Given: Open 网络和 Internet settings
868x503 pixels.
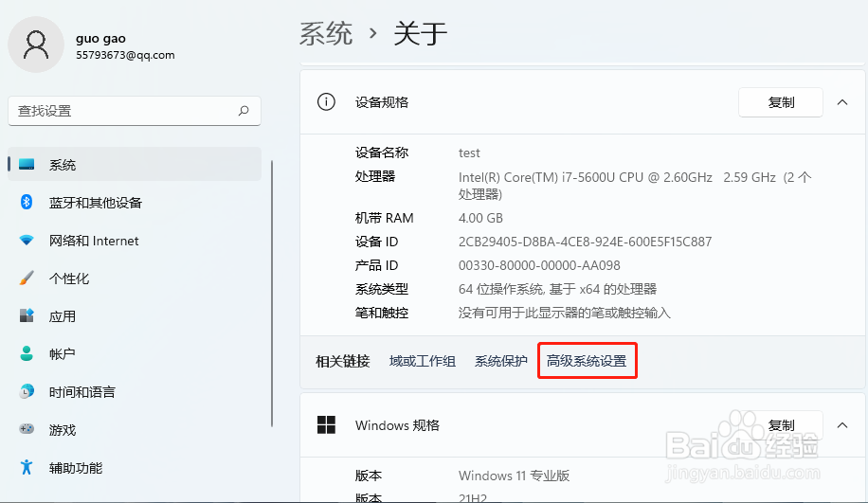Looking at the screenshot, I should [x=135, y=241].
